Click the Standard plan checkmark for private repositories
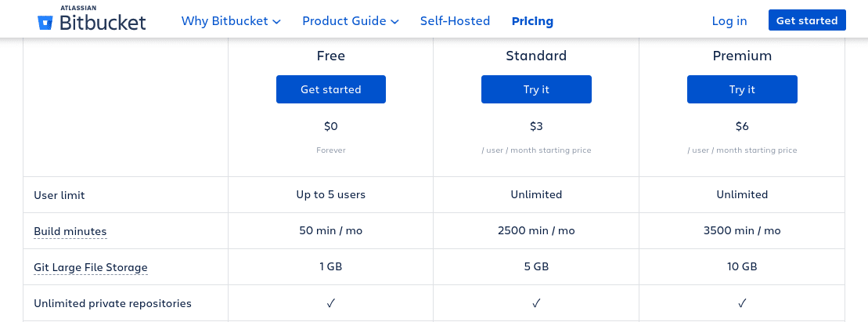The height and width of the screenshot is (322, 868). point(536,303)
